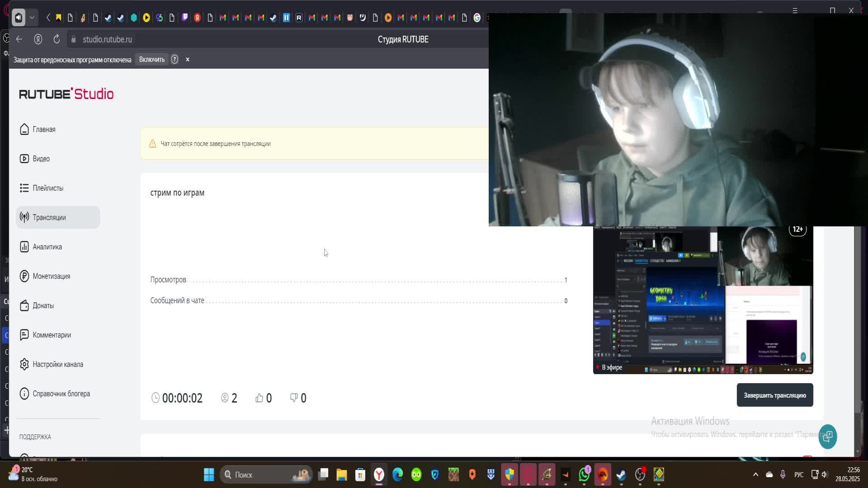The height and width of the screenshot is (488, 868).
Task: Open the weather widget on taskbar
Action: tap(34, 474)
